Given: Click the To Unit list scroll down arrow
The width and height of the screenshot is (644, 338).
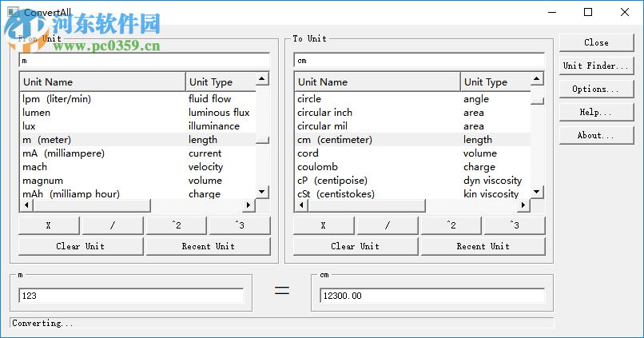Looking at the screenshot, I should tap(537, 192).
